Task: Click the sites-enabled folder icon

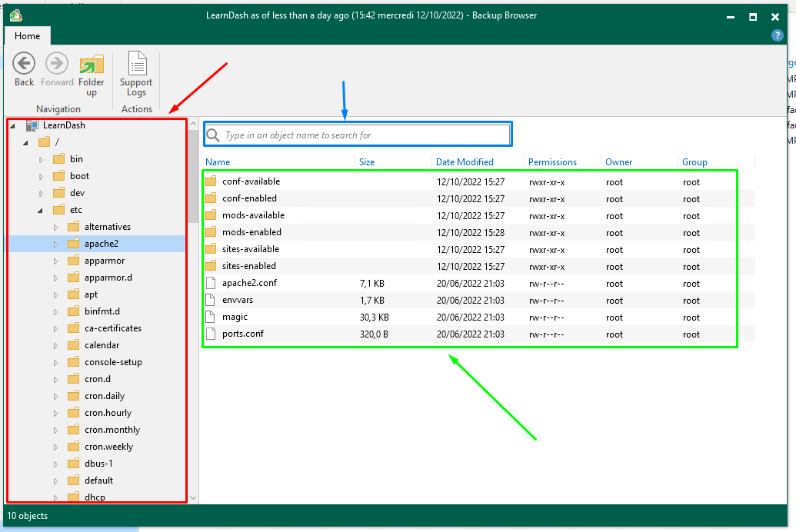Action: click(x=210, y=266)
